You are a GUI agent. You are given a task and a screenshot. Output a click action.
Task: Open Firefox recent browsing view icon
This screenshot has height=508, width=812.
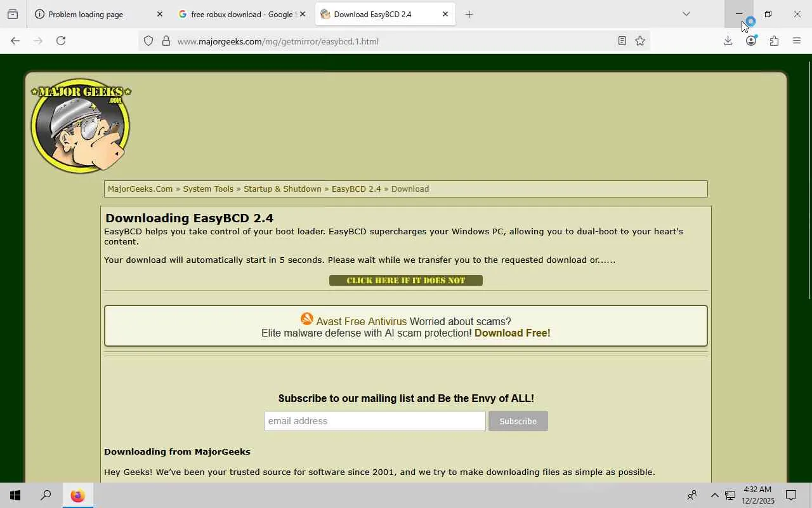(13, 14)
